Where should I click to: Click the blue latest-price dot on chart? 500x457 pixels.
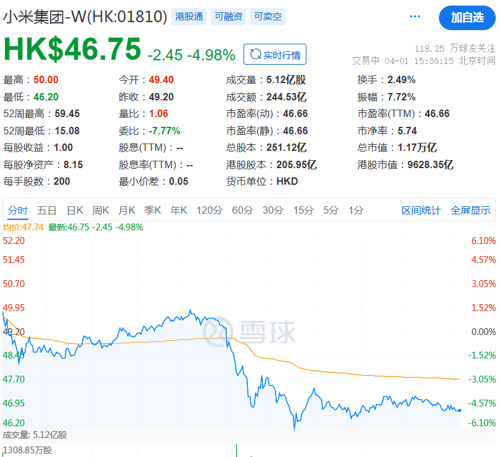click(460, 410)
